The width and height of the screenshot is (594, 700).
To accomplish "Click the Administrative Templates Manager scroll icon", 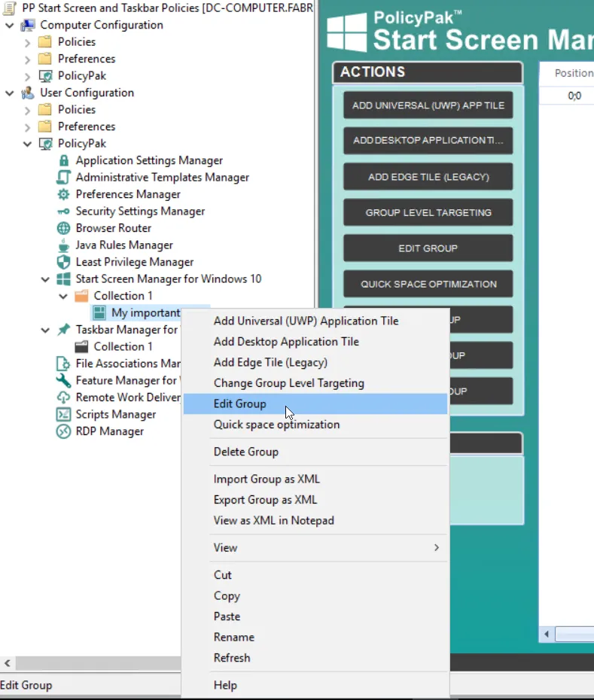I will pos(63,177).
